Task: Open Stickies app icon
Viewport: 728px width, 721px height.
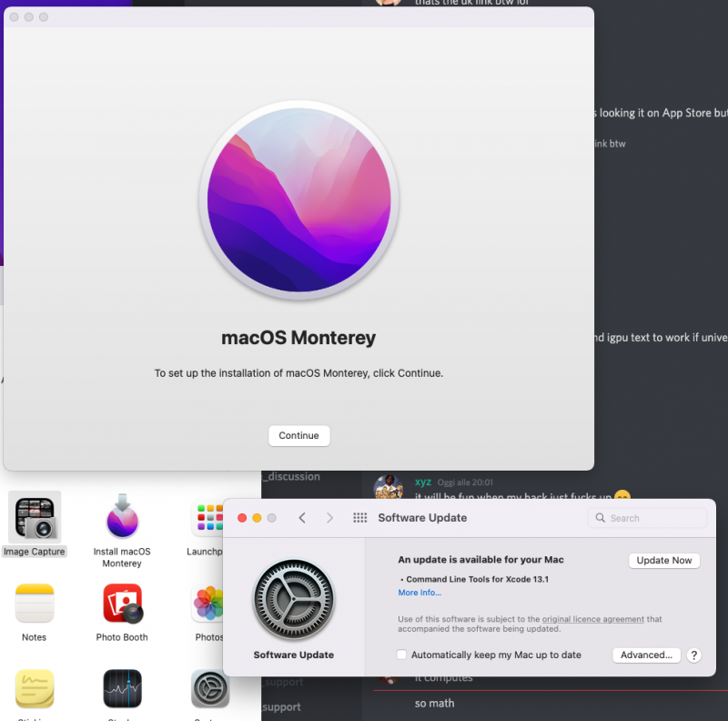Action: point(35,688)
